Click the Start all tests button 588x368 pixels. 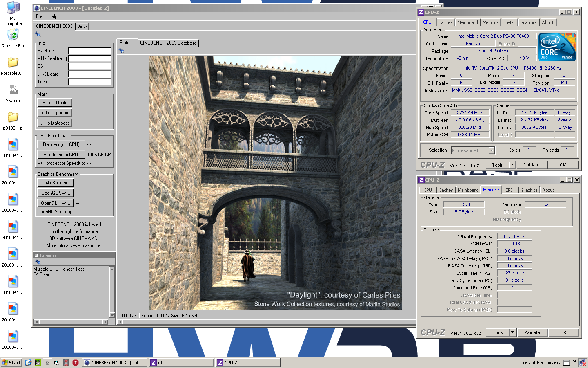[55, 103]
